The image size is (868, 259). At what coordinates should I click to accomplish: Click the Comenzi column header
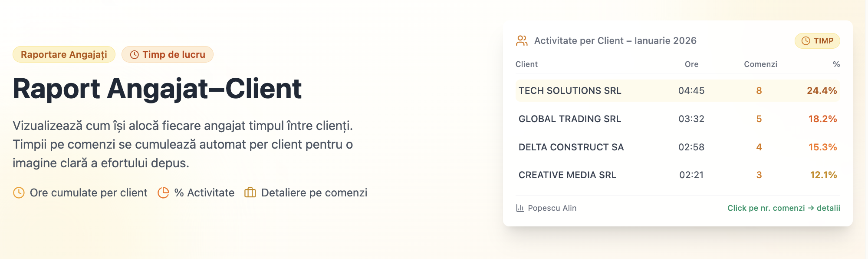click(x=760, y=64)
